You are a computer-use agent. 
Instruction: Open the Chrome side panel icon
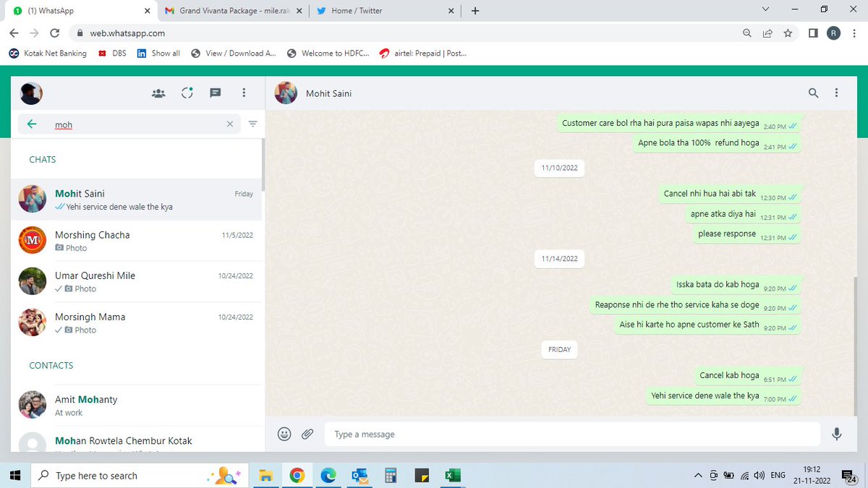[x=813, y=33]
